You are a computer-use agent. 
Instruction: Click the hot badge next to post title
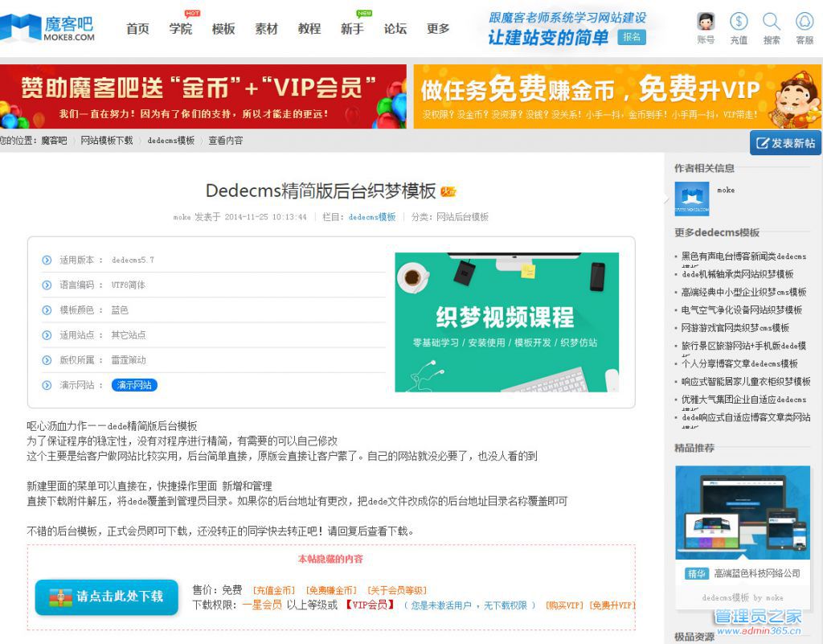point(448,191)
